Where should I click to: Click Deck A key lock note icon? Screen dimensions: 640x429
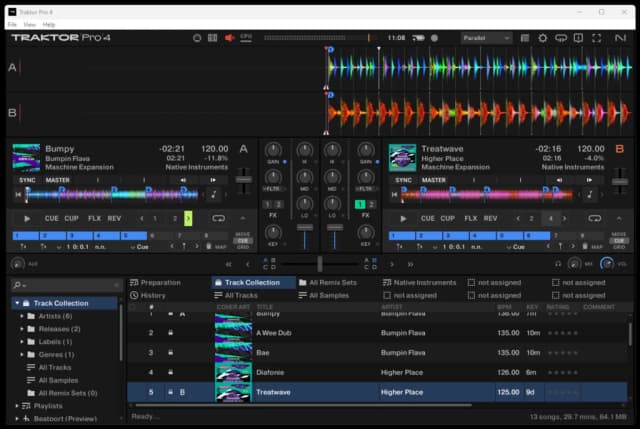(x=213, y=195)
